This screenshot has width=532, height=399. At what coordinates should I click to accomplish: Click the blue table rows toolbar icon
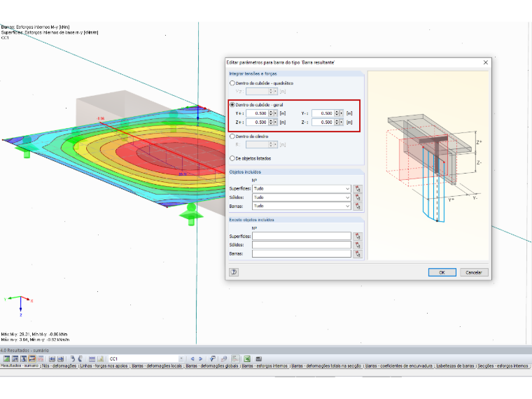click(x=92, y=358)
